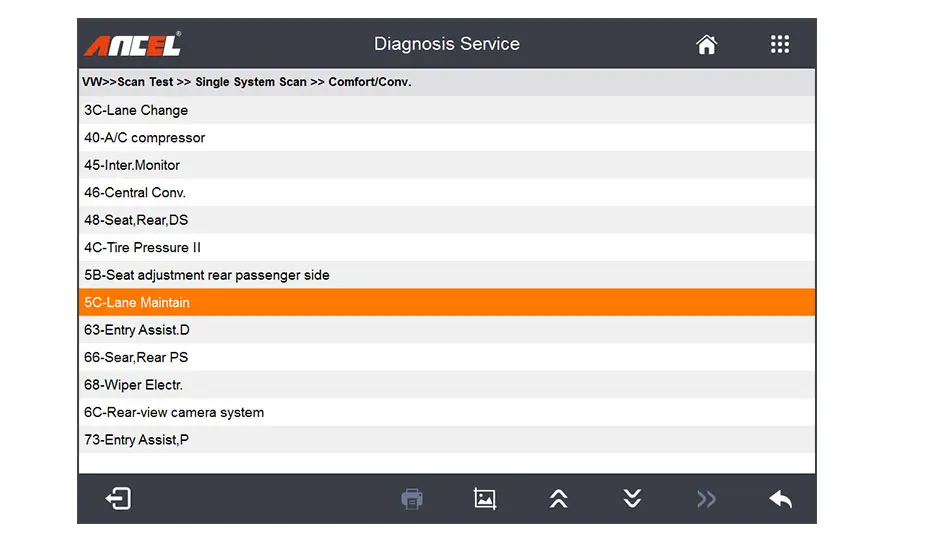Select 4C-Tire Pressure II
This screenshot has width=930, height=539.
pos(143,247)
